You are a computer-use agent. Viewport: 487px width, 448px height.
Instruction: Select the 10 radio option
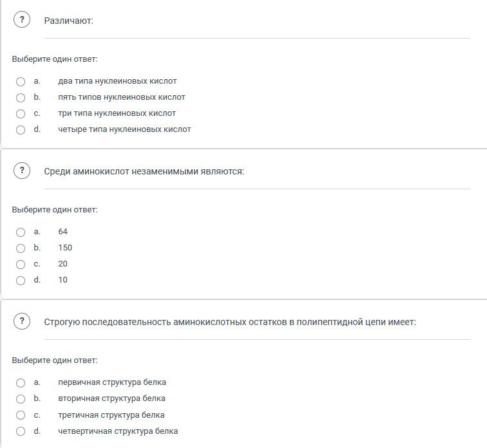(x=21, y=281)
